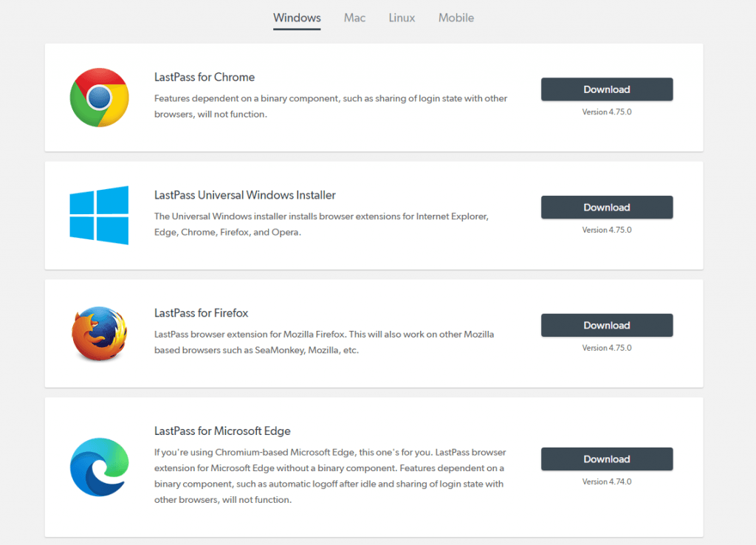
Task: Click the Version 4.74.0 text under Edge download
Action: point(607,481)
